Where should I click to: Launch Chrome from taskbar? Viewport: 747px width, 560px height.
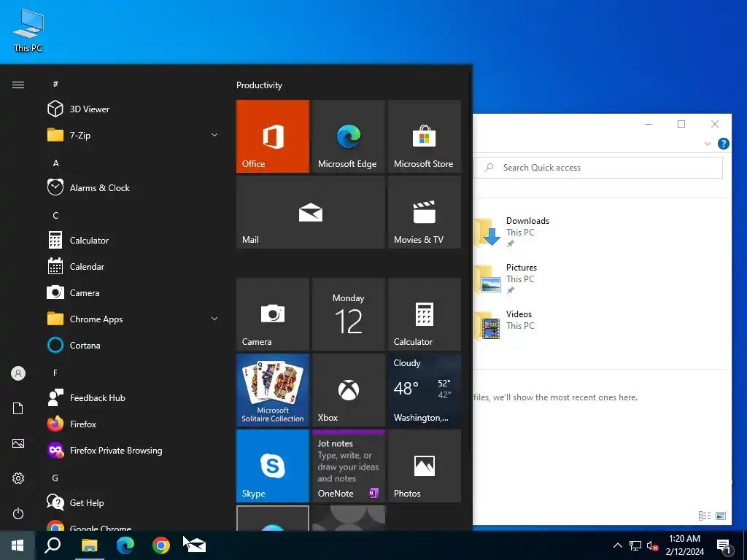161,545
